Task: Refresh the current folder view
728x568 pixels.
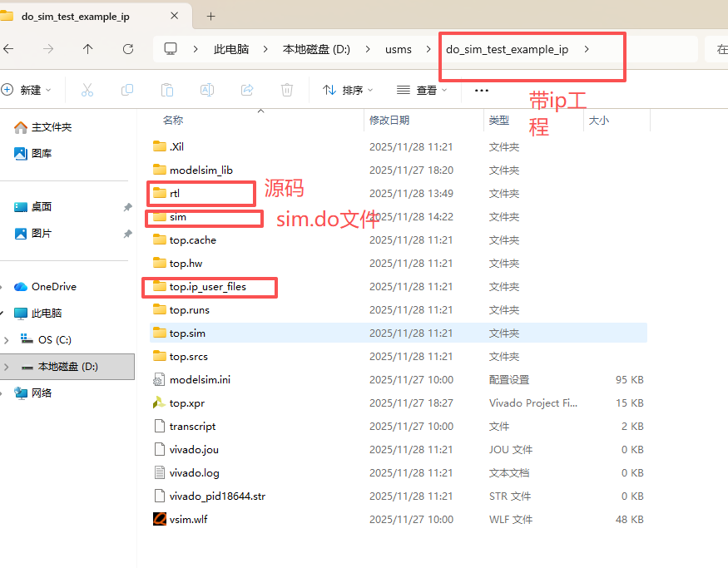Action: click(x=128, y=49)
